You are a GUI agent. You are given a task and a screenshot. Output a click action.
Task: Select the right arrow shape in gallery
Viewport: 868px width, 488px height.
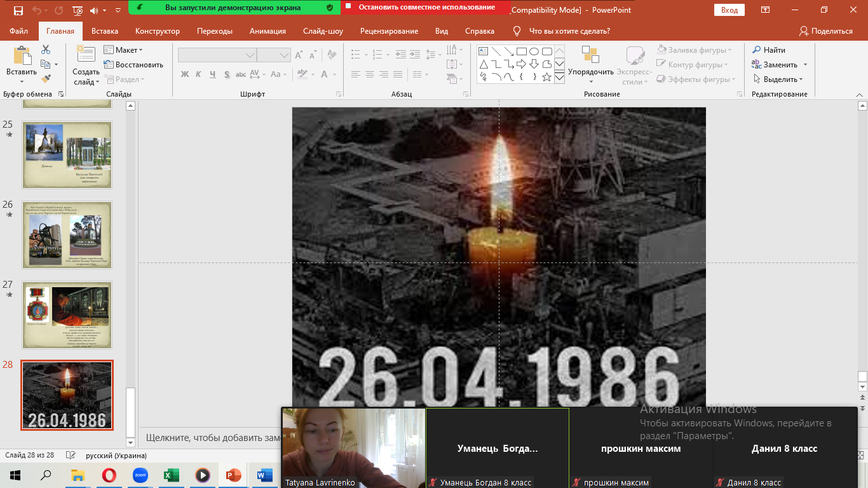(521, 64)
